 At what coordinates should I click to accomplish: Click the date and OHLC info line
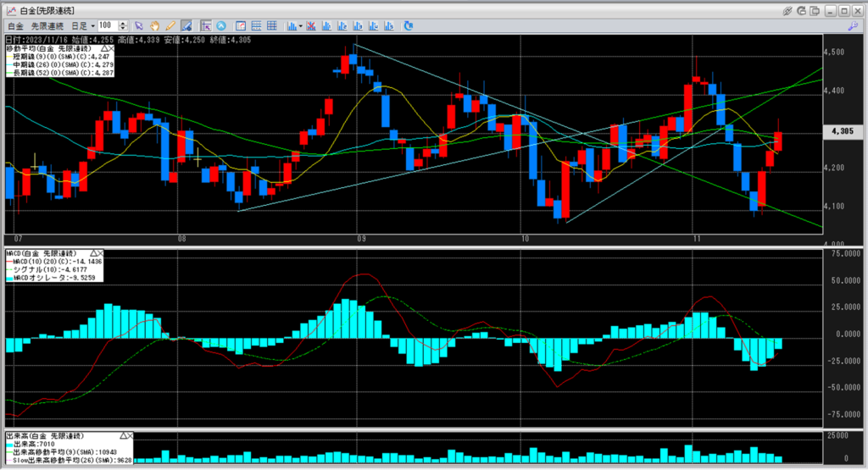128,40
